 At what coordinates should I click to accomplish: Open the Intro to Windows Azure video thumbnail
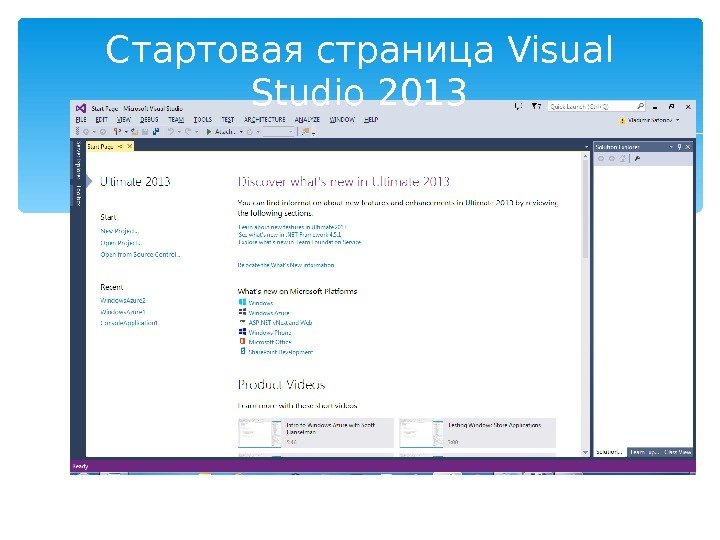tap(259, 433)
